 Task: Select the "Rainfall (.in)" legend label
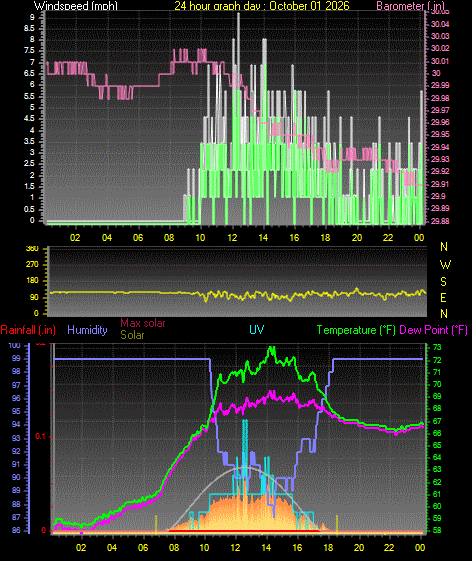point(28,330)
